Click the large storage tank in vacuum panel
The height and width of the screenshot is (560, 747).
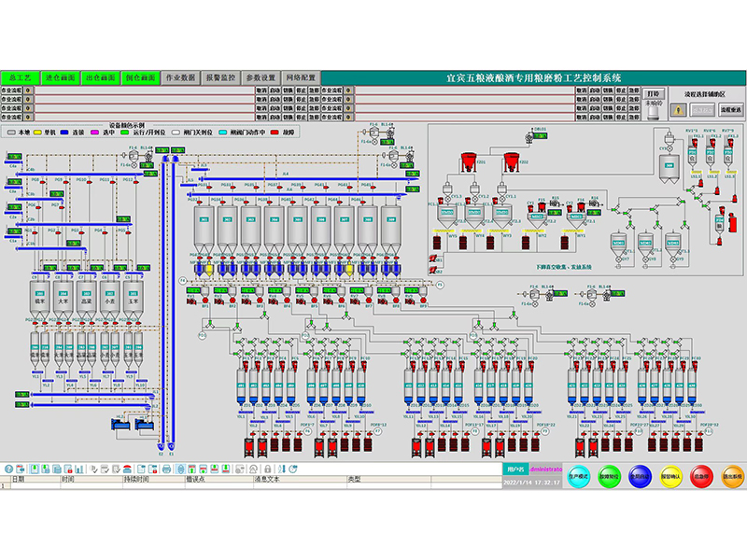669,168
